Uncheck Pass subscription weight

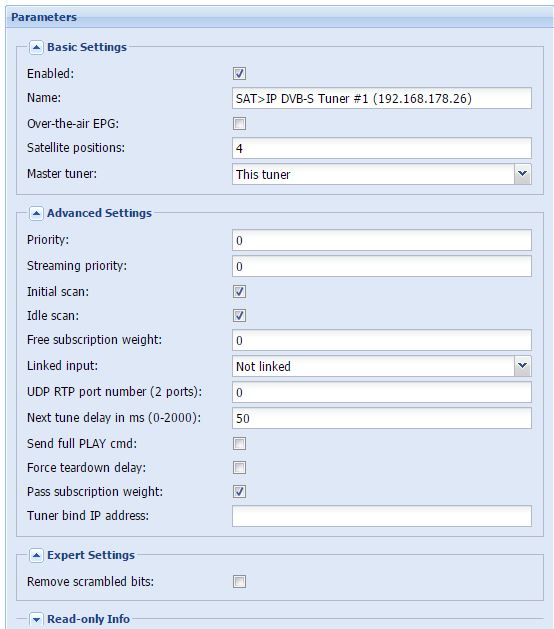point(239,492)
